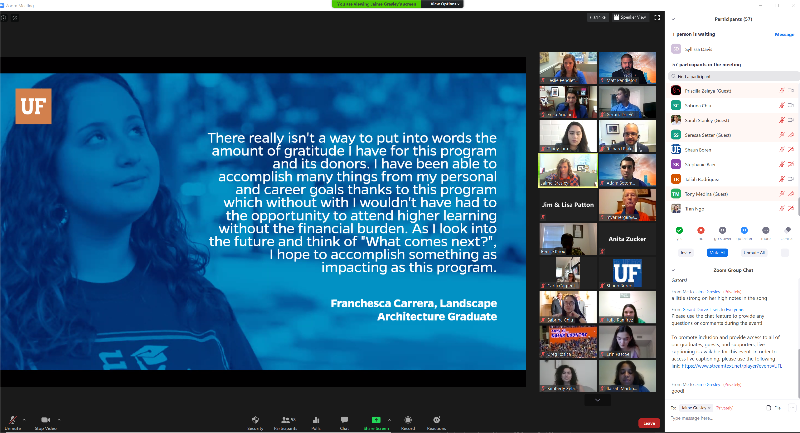Screen dimensions: 800x433
Task: Click the Clear All eraser icon
Action: 788,231
